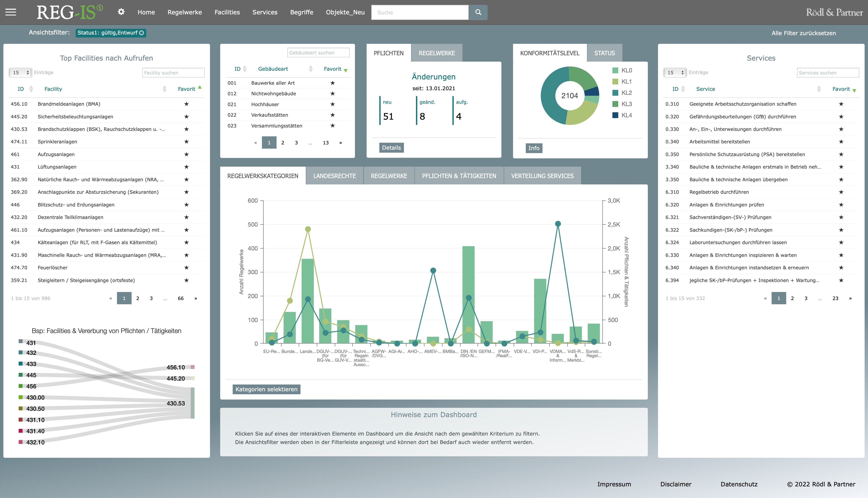Star Gefährdungsbeurteilungen (GfB) durchführen service
Screen dimensions: 868x498
(x=841, y=117)
